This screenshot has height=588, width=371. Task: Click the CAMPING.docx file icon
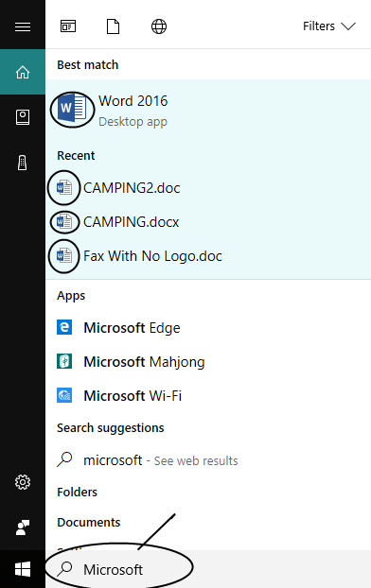(64, 221)
